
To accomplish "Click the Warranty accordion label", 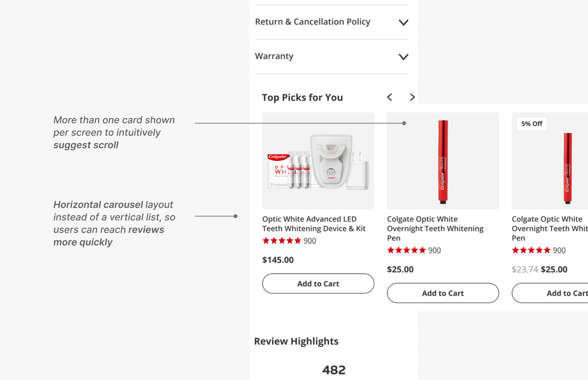I will click(x=274, y=56).
